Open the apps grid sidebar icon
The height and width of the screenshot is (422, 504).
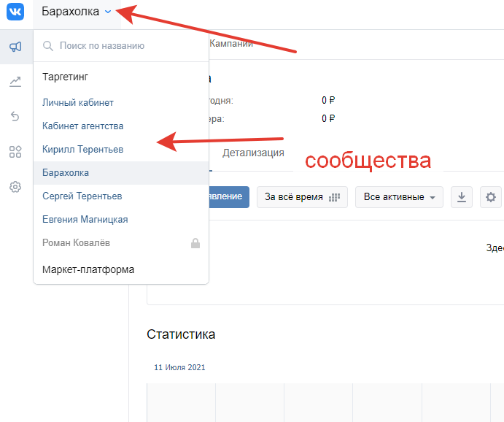click(x=15, y=151)
